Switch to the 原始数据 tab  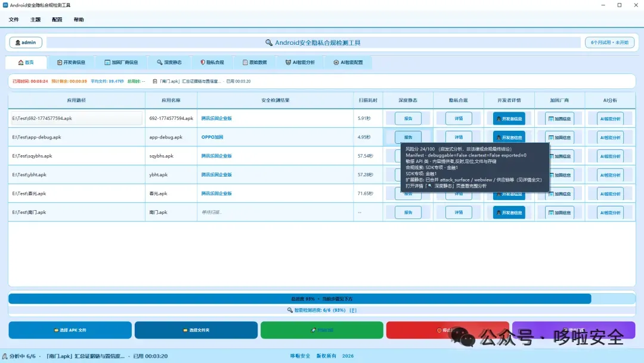[255, 62]
